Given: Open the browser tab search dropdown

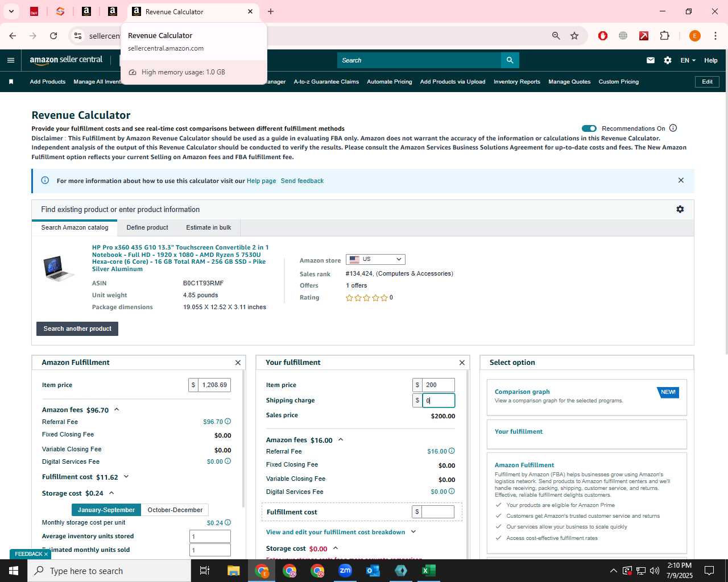Looking at the screenshot, I should pos(11,11).
